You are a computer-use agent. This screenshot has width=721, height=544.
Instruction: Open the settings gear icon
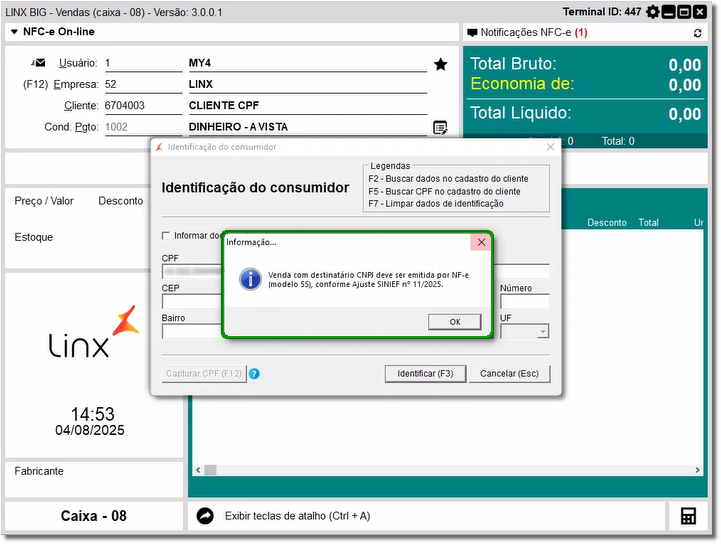tap(652, 12)
